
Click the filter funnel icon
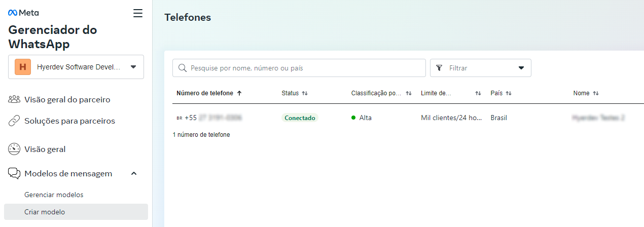[x=439, y=68]
